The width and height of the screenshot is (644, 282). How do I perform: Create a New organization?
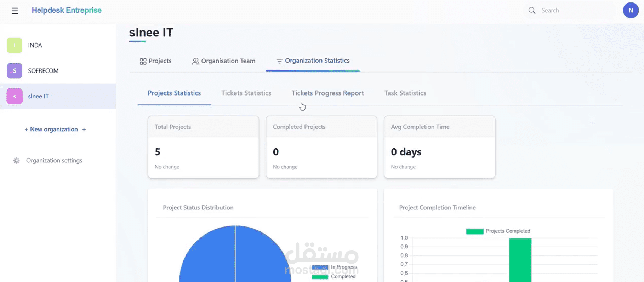click(x=54, y=130)
